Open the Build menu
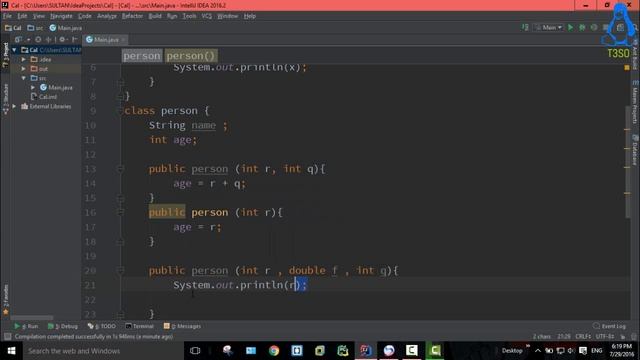The height and width of the screenshot is (360, 640). (155, 16)
